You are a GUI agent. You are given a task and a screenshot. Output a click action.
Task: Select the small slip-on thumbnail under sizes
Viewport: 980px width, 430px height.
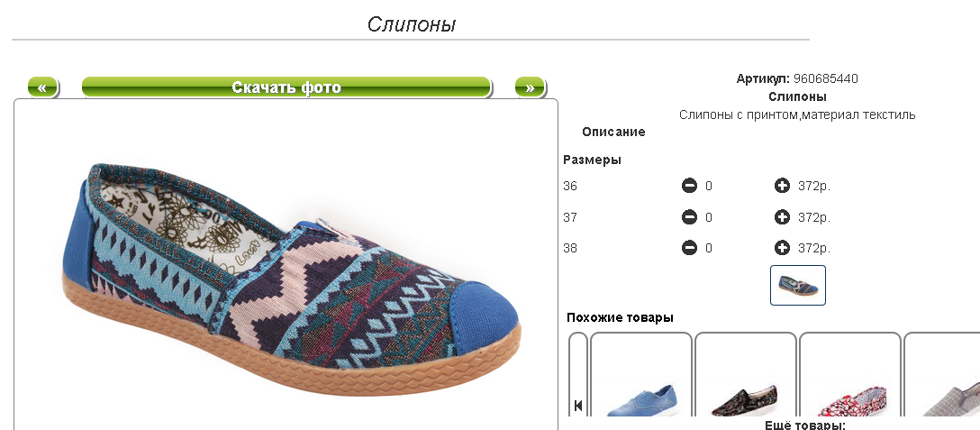click(797, 286)
